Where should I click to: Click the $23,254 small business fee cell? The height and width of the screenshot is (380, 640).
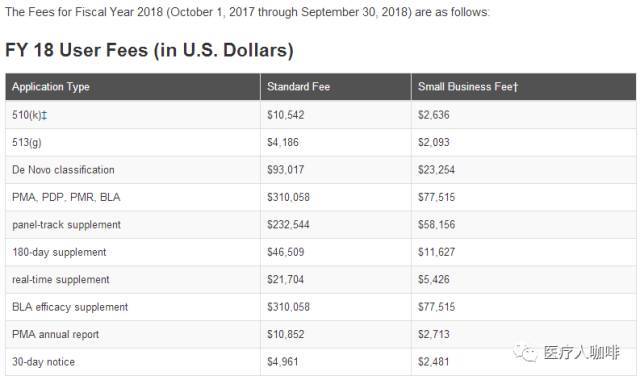click(x=436, y=170)
